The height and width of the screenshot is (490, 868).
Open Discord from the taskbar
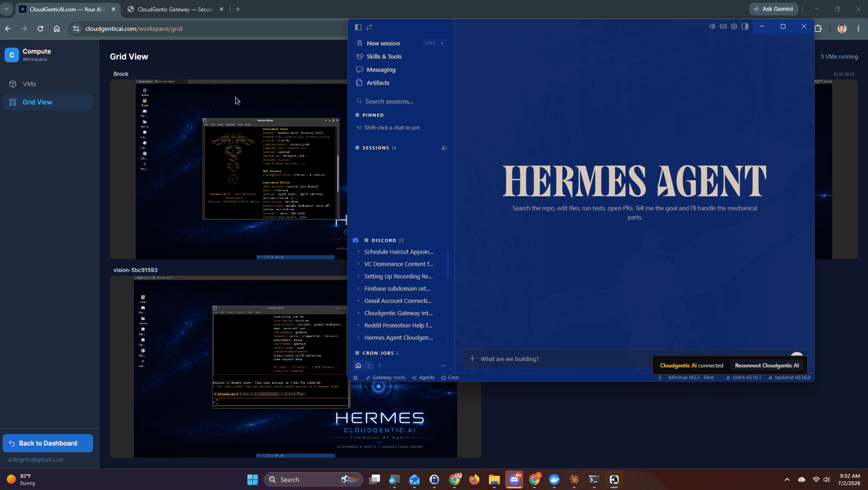pyautogui.click(x=514, y=480)
